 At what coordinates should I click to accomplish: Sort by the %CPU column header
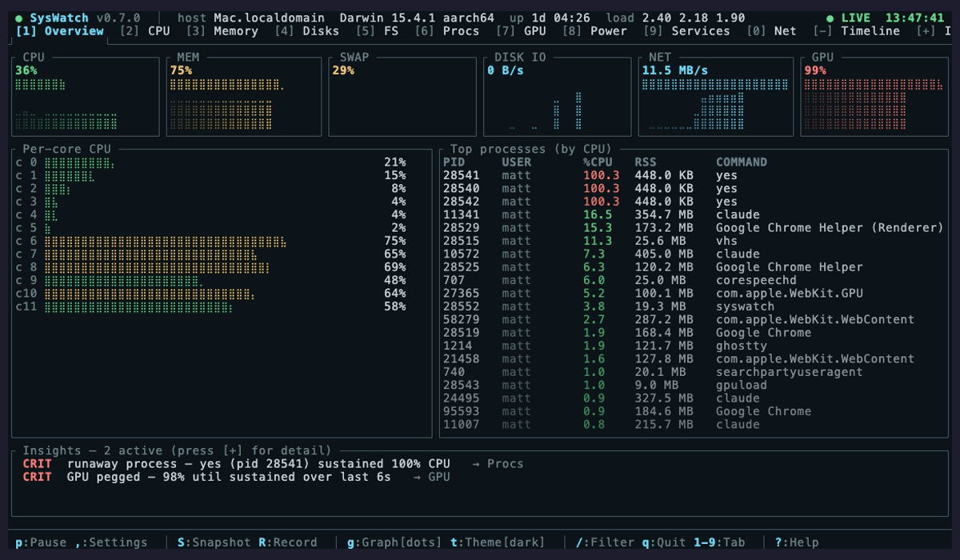click(x=598, y=162)
